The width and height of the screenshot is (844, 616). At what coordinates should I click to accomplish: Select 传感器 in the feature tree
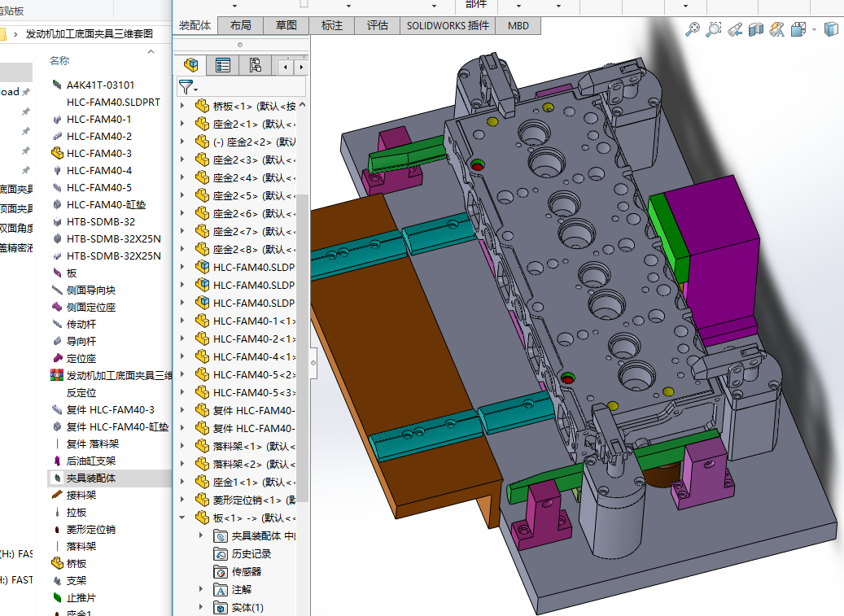click(246, 572)
